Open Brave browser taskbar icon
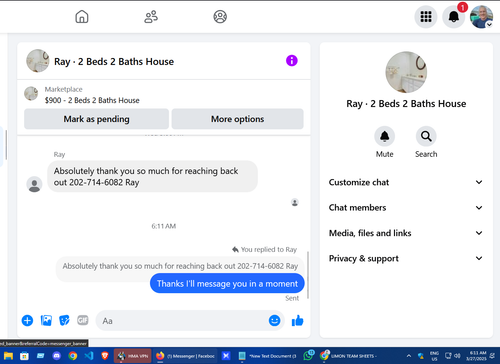500x364 pixels. 105,356
